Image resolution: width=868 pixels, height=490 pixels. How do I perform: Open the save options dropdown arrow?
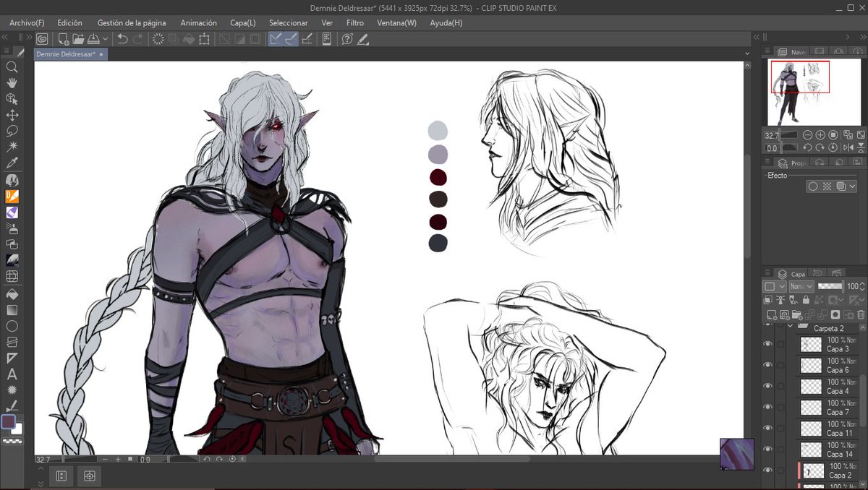pos(106,39)
